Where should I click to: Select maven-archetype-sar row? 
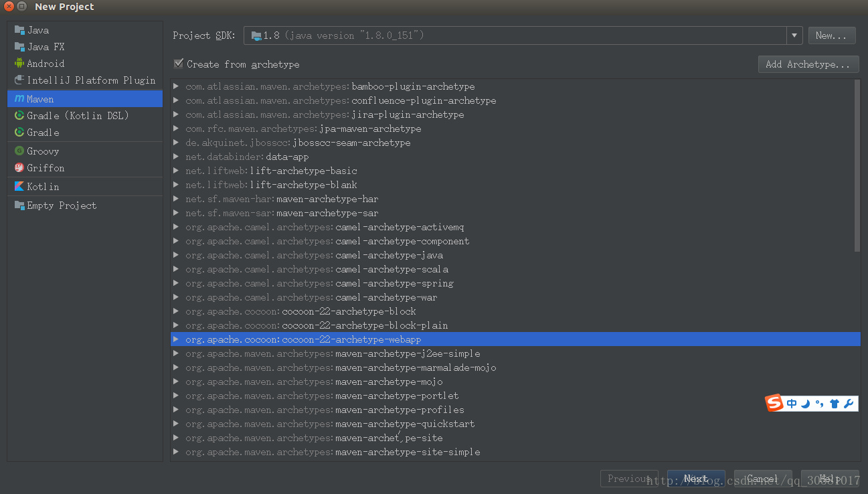(515, 213)
